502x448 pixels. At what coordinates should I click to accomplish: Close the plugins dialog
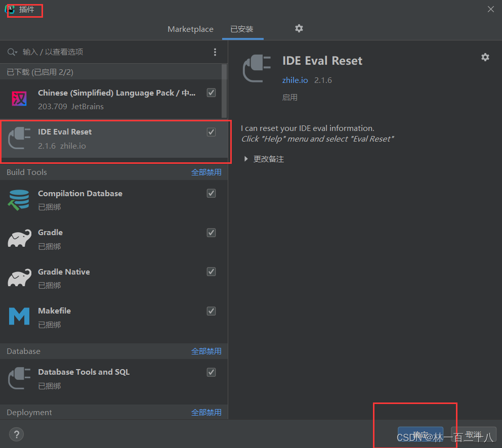[490, 9]
